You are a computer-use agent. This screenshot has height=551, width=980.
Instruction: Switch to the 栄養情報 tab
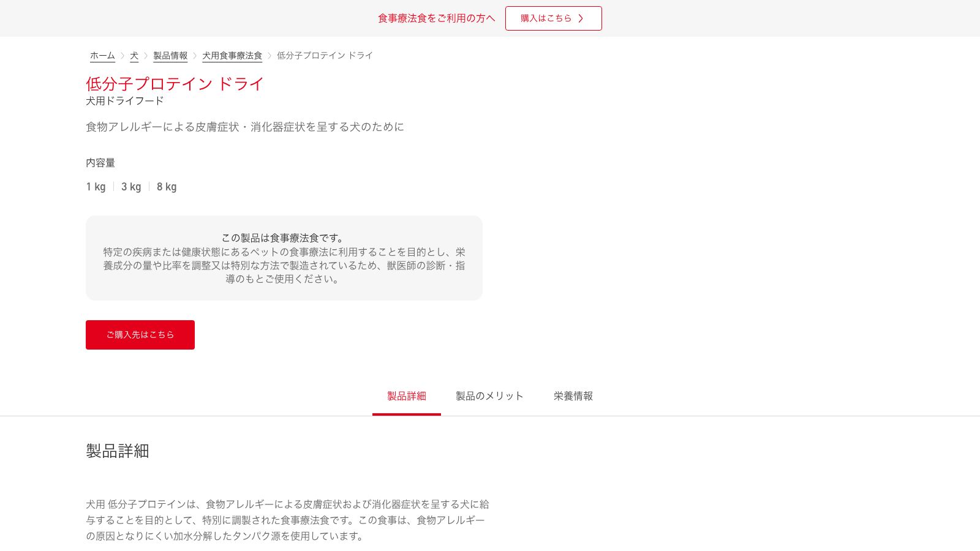click(573, 396)
